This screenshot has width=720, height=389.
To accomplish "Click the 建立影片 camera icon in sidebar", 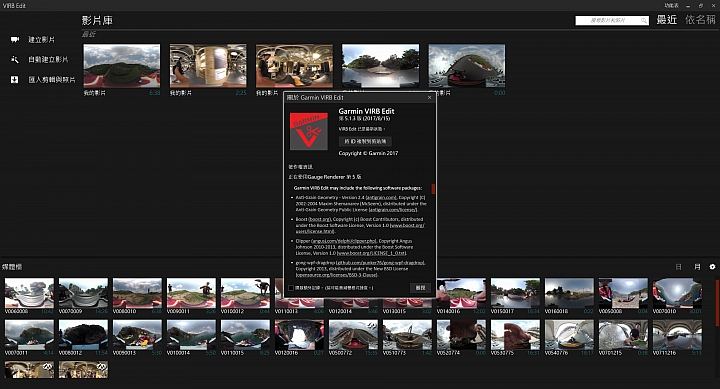I will click(x=15, y=39).
